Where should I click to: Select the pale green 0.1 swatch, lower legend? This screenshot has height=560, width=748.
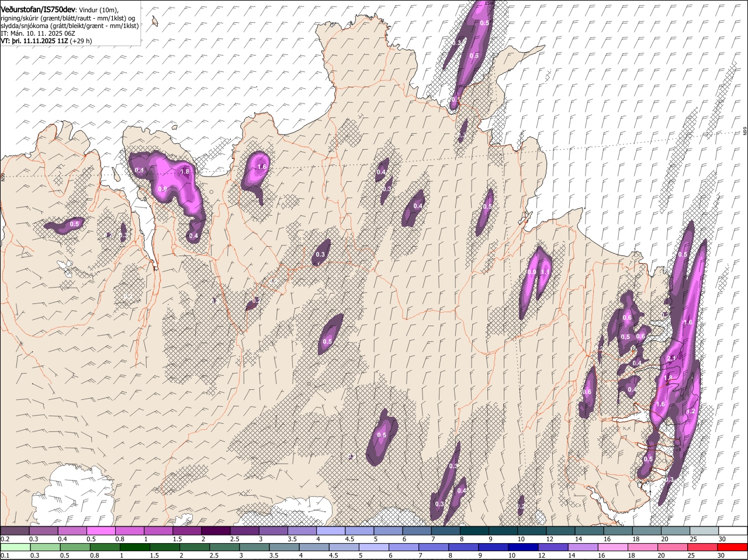[x=15, y=547]
